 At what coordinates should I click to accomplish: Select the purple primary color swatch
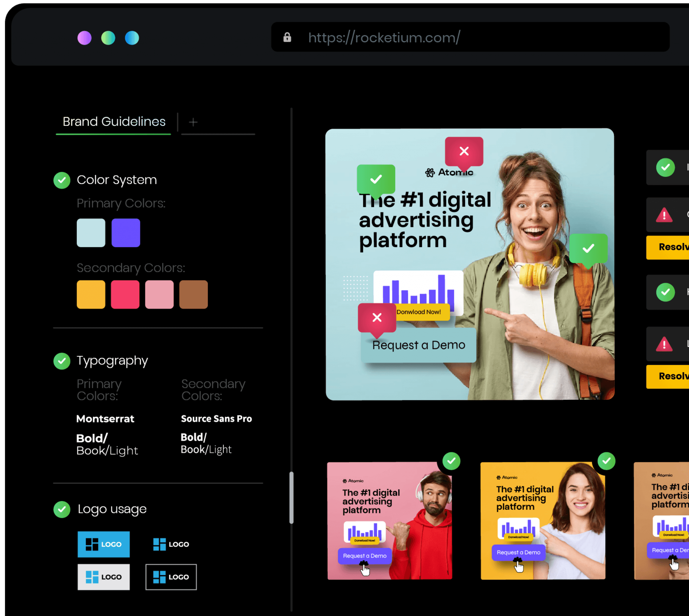(126, 233)
